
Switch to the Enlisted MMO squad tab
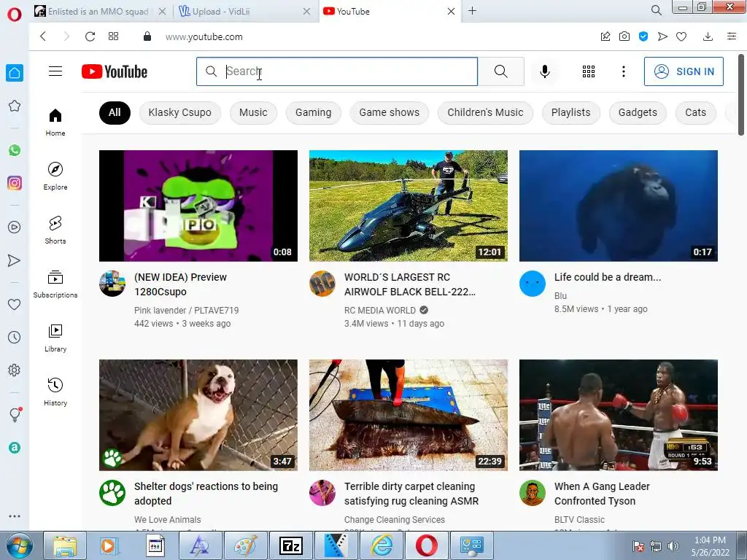[98, 12]
